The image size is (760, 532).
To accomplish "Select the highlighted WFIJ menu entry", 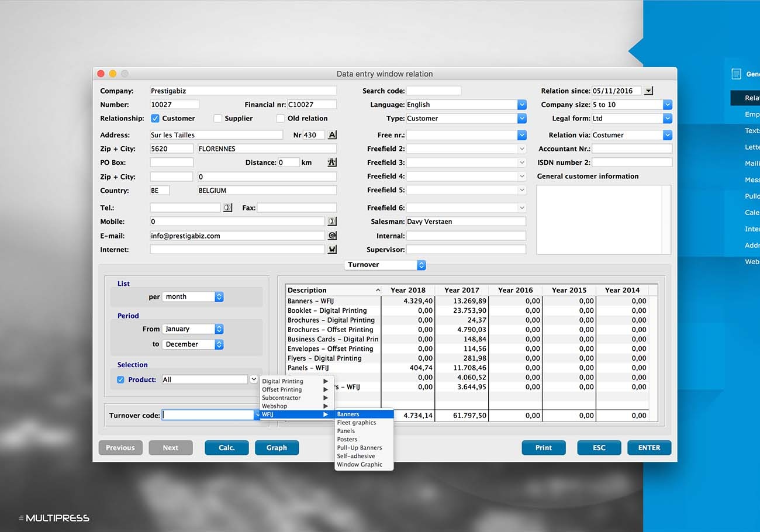I will click(296, 414).
